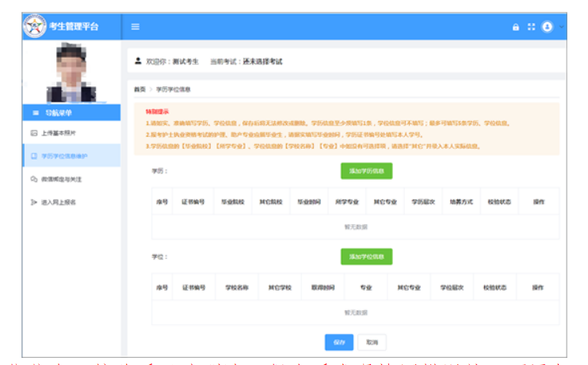Click the 上传基本照片 photo icon
This screenshot has height=365, width=588.
pyautogui.click(x=33, y=133)
